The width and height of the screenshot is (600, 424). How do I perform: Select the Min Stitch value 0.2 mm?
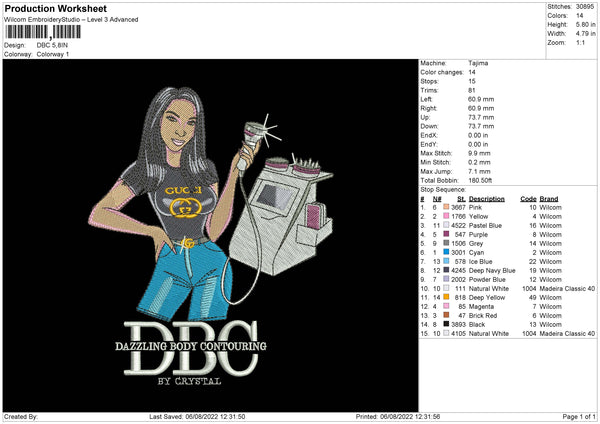pyautogui.click(x=479, y=162)
